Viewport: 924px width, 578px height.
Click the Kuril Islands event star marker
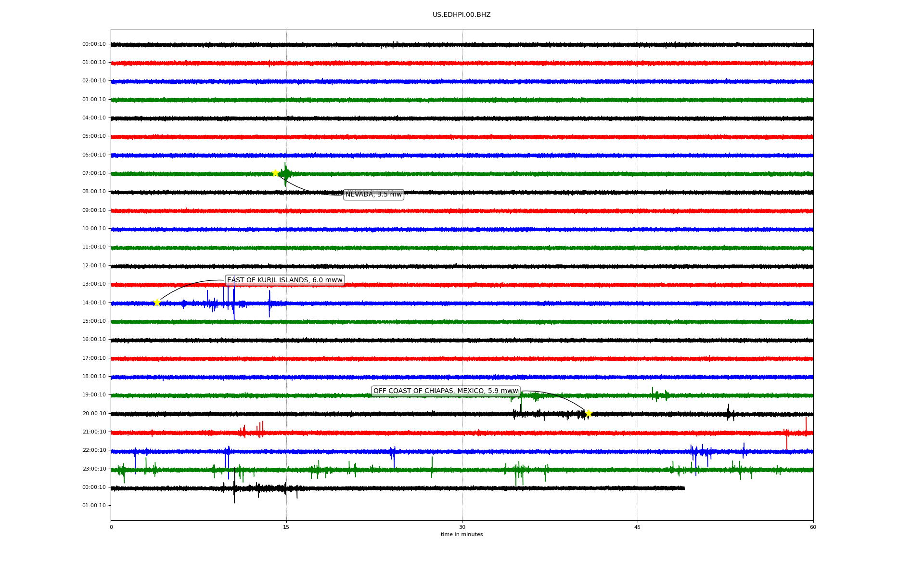click(157, 302)
